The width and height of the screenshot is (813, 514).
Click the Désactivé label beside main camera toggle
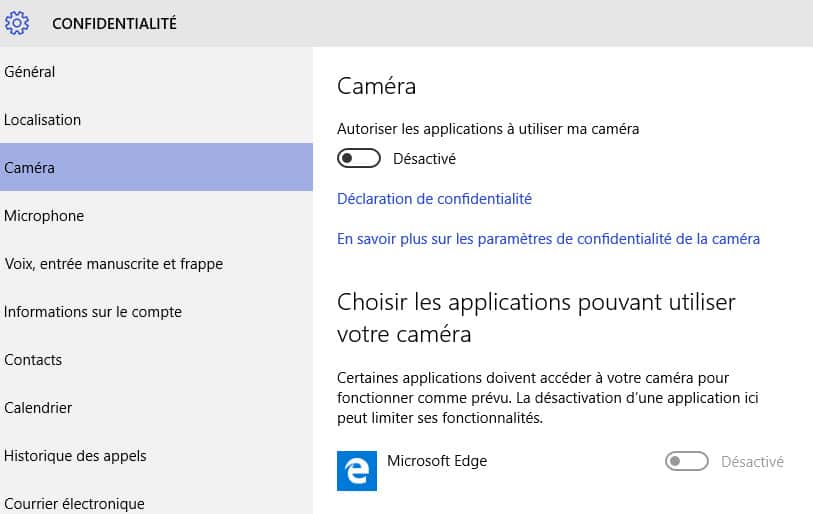point(424,159)
